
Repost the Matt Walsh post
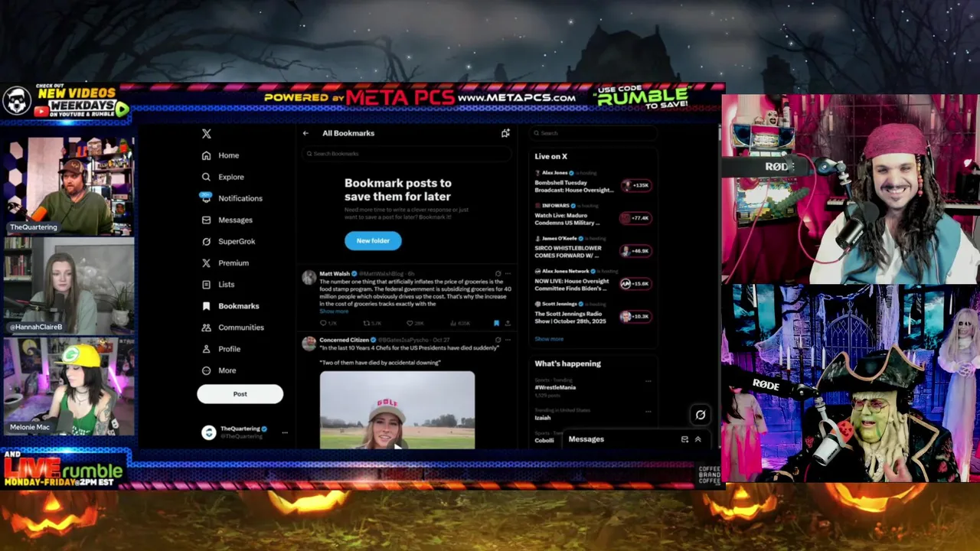(x=371, y=323)
